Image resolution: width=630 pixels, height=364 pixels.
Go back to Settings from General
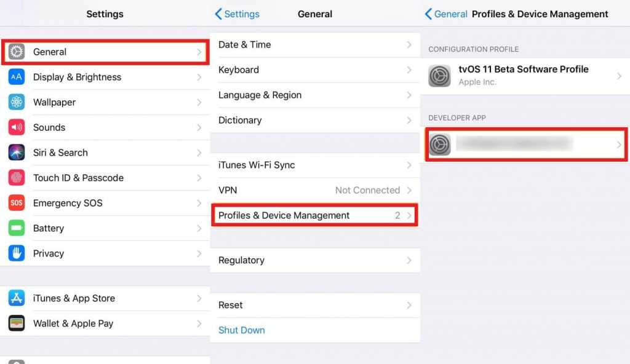[237, 14]
